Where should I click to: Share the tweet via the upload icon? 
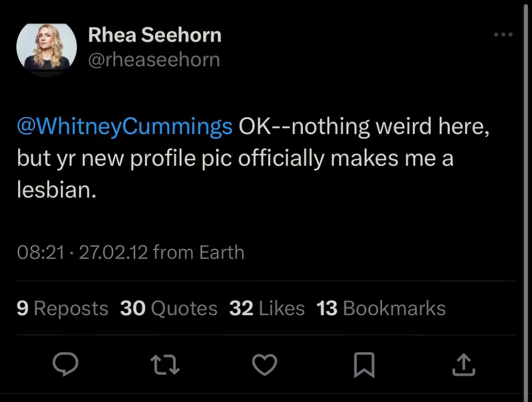tap(463, 364)
